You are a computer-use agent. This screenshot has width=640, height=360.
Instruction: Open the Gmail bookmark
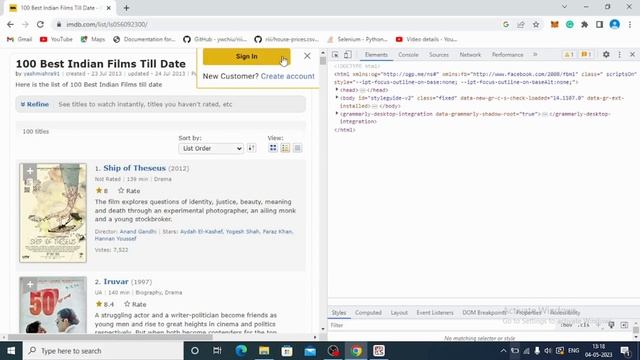(20, 40)
